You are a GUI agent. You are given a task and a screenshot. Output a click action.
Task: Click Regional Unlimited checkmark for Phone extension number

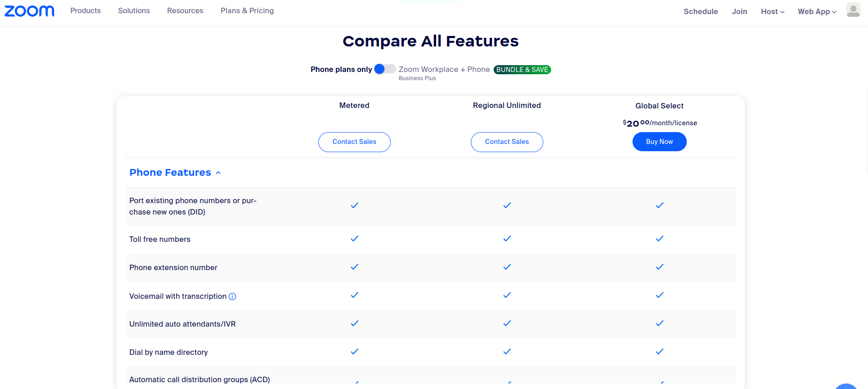(x=507, y=267)
